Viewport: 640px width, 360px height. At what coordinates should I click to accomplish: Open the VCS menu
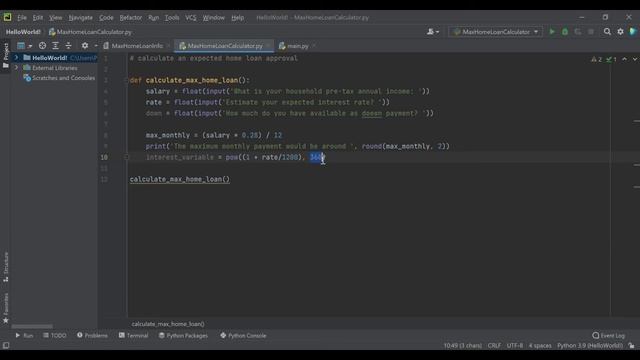click(191, 18)
